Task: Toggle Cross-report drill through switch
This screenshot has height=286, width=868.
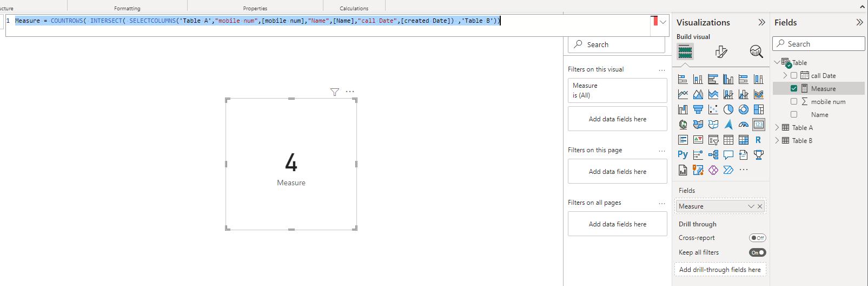Action: [758, 238]
